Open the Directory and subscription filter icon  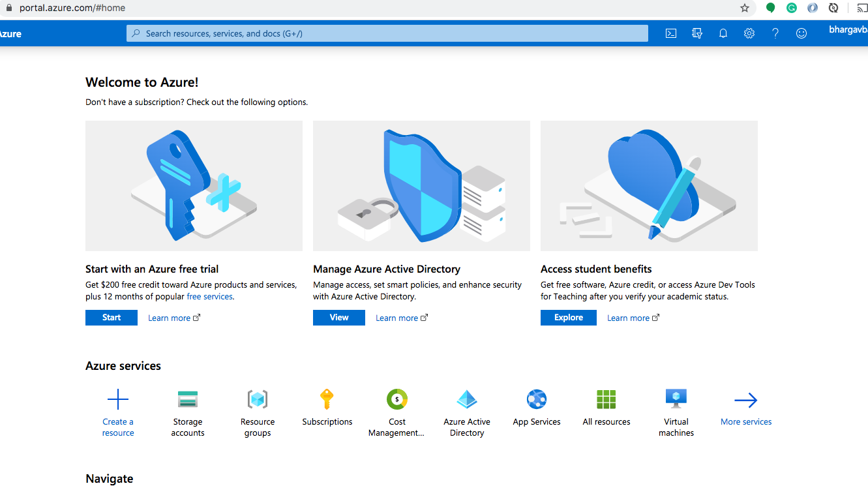pos(697,33)
